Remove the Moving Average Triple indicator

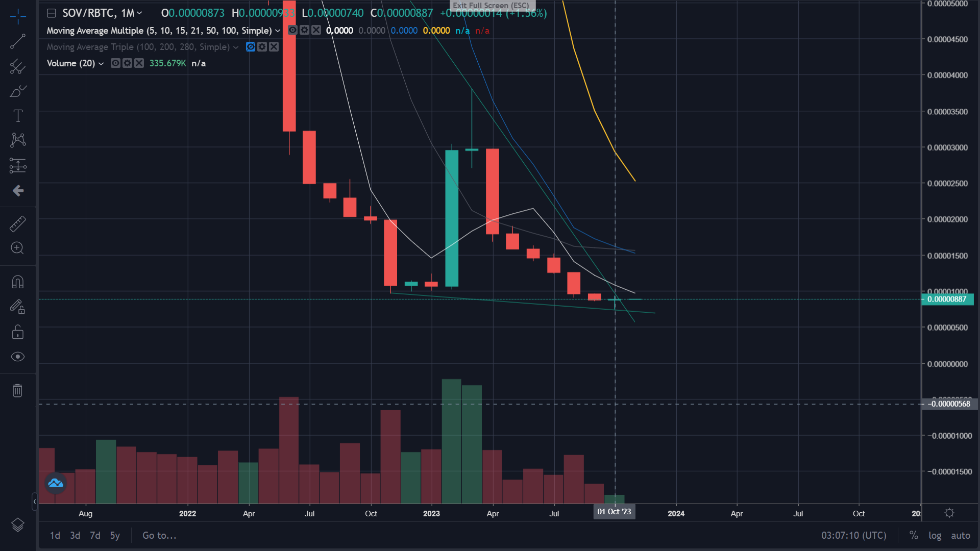pyautogui.click(x=274, y=47)
